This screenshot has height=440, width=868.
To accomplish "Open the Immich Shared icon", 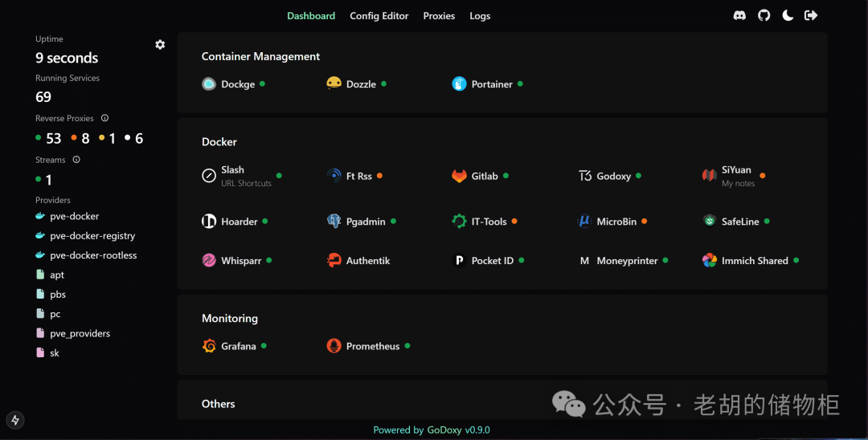I will pyautogui.click(x=709, y=260).
